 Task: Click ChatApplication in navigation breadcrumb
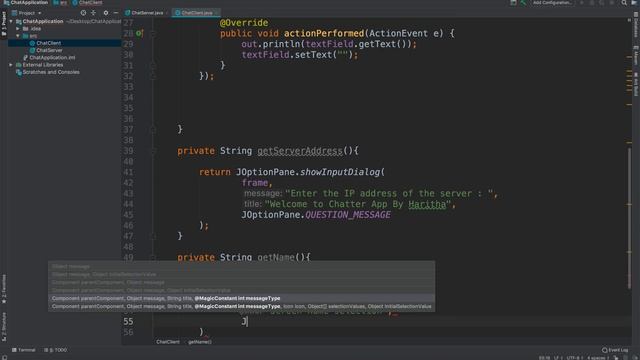(x=26, y=3)
